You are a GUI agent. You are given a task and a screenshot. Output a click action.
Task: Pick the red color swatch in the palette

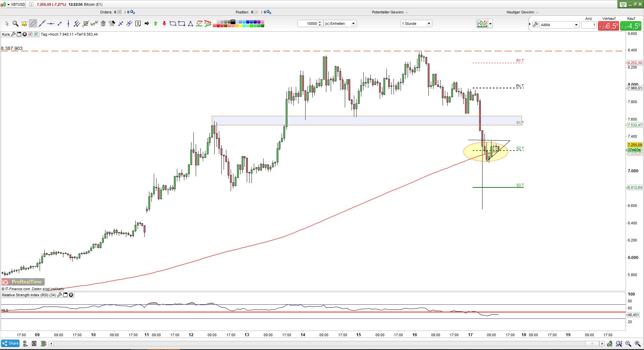(218, 25)
